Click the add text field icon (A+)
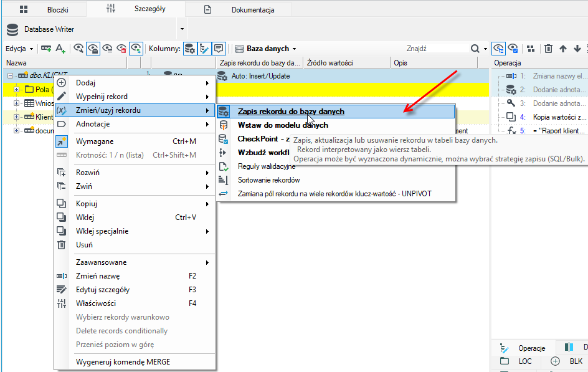The height and width of the screenshot is (372, 588). point(60,49)
